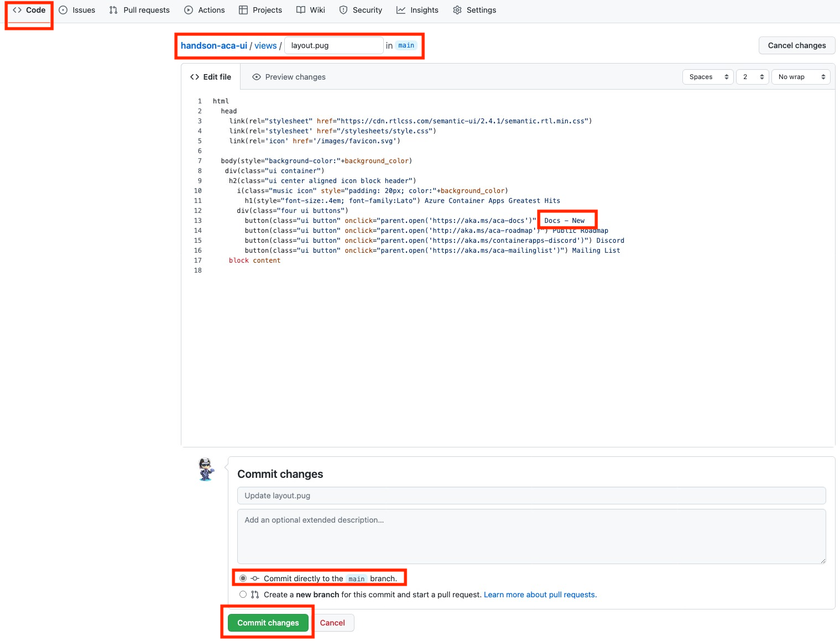Switch to Projects tab
The height and width of the screenshot is (641, 840).
tap(260, 10)
